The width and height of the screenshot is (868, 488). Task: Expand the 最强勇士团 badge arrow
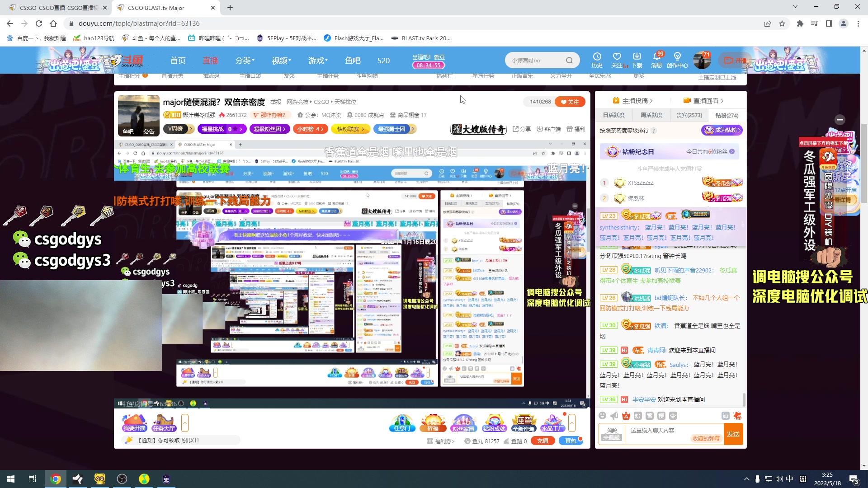[413, 129]
